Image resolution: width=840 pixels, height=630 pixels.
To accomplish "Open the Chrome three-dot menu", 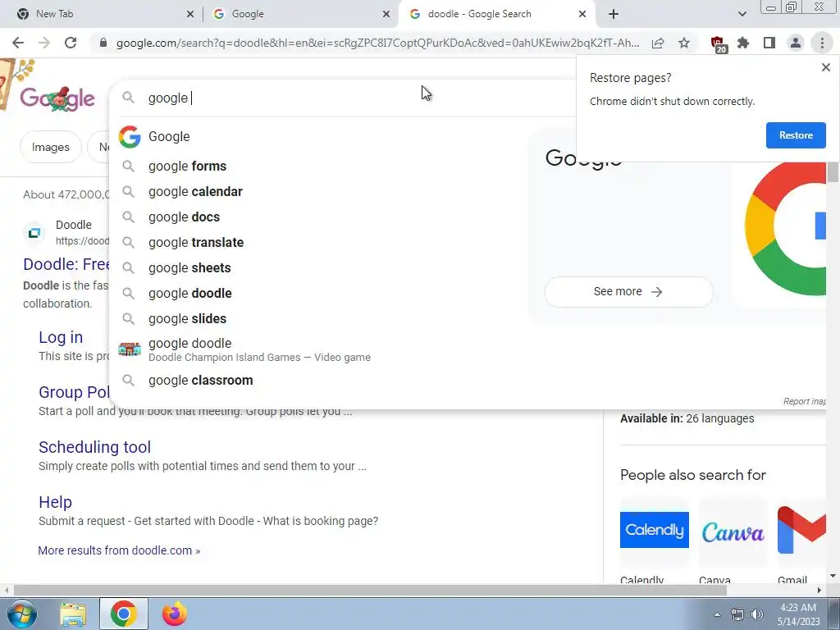I will pyautogui.click(x=822, y=43).
